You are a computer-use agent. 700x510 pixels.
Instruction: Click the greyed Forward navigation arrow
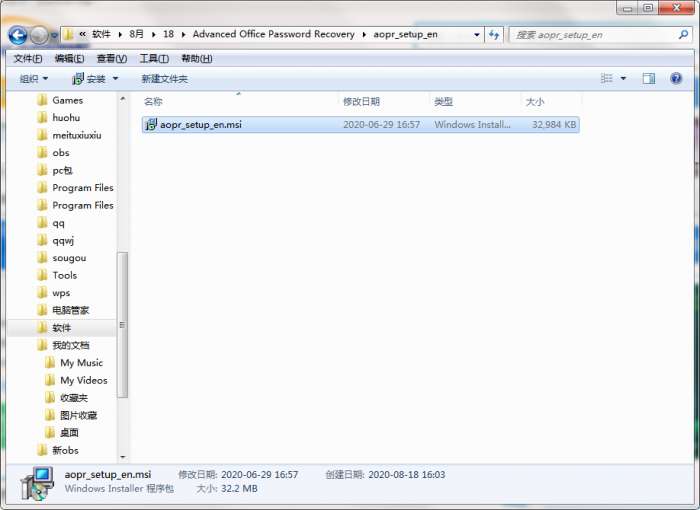[39, 35]
